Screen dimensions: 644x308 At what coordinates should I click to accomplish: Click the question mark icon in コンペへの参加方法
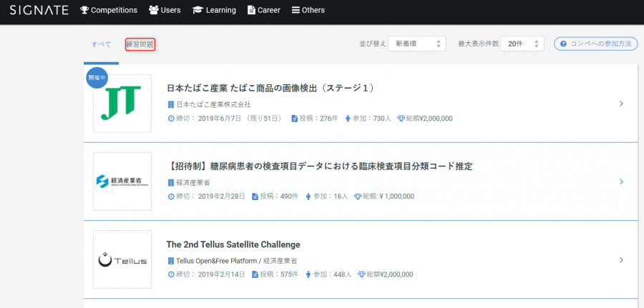pyautogui.click(x=563, y=44)
